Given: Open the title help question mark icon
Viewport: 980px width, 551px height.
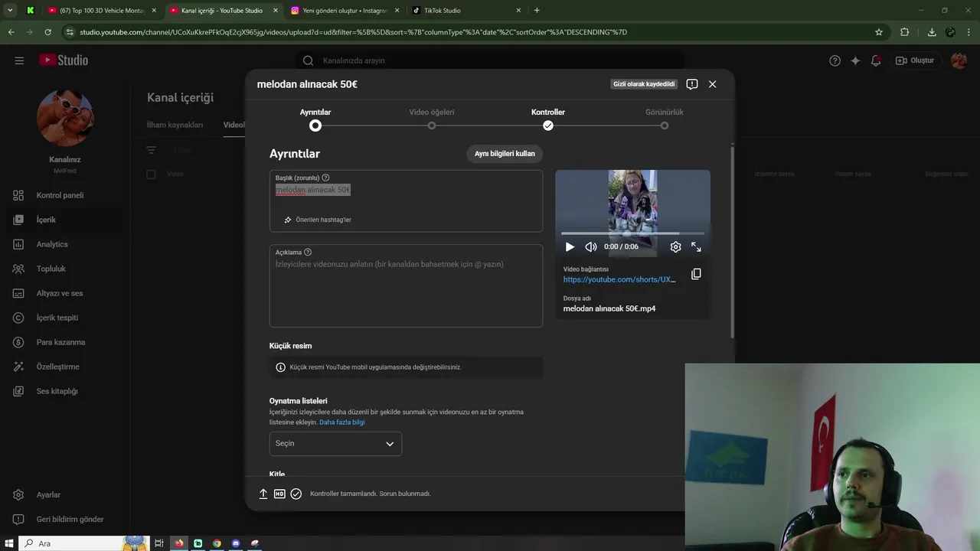Looking at the screenshot, I should [325, 178].
